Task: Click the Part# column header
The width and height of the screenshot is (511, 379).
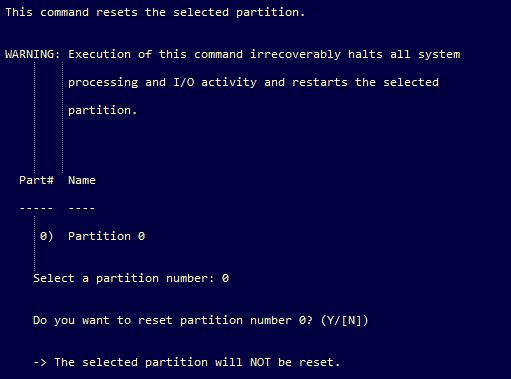Action: (36, 180)
